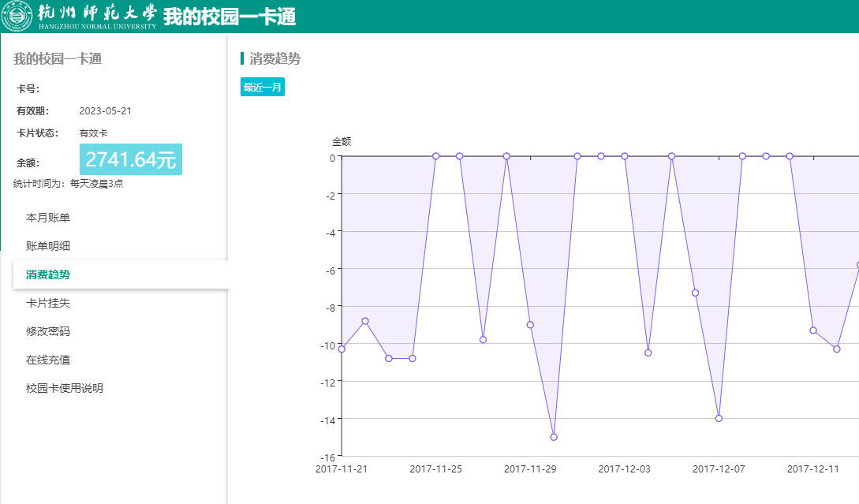Select the zero-value point on 2017-11-25
Viewport: 859px width, 504px height.
(x=436, y=156)
